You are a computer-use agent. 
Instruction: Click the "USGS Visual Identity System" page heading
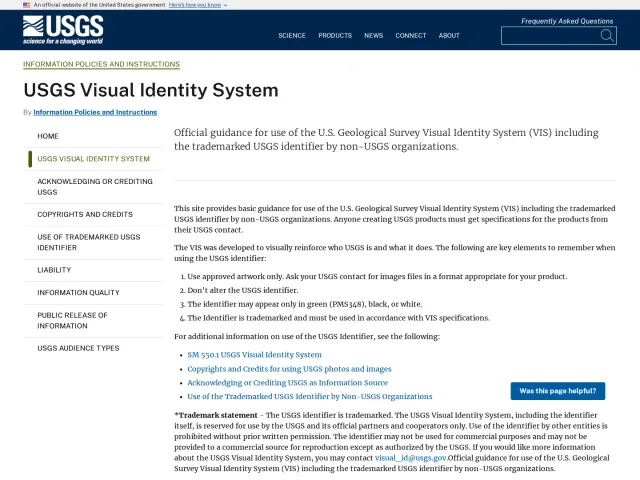pos(151,90)
